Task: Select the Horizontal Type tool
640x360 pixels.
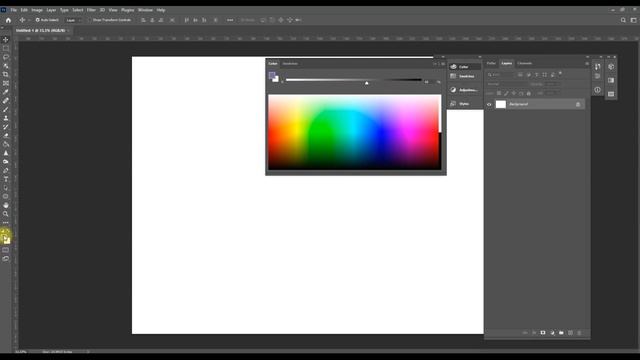Action: [x=6, y=179]
